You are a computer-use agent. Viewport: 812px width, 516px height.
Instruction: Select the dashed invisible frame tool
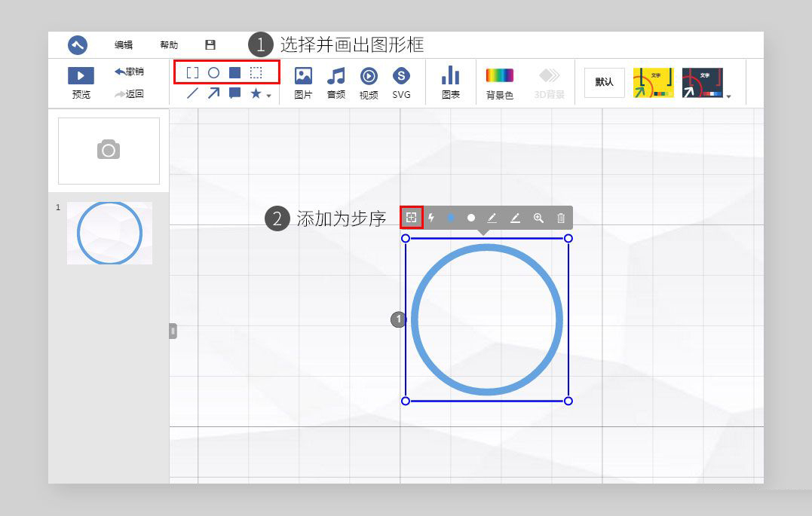256,72
